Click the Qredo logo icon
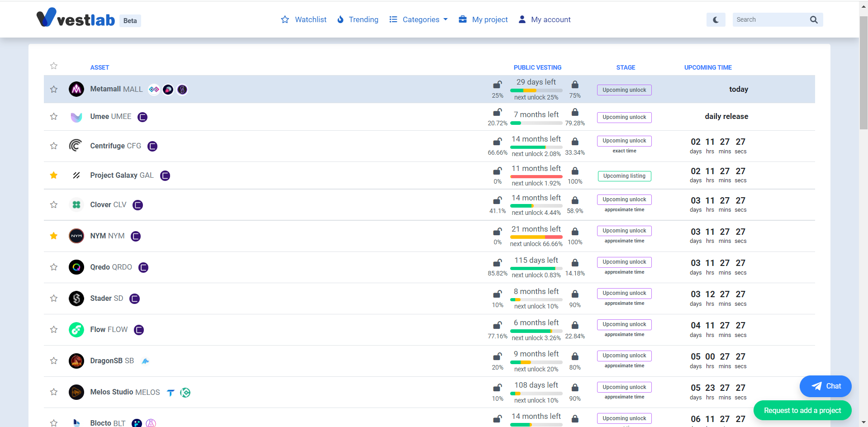 (76, 267)
